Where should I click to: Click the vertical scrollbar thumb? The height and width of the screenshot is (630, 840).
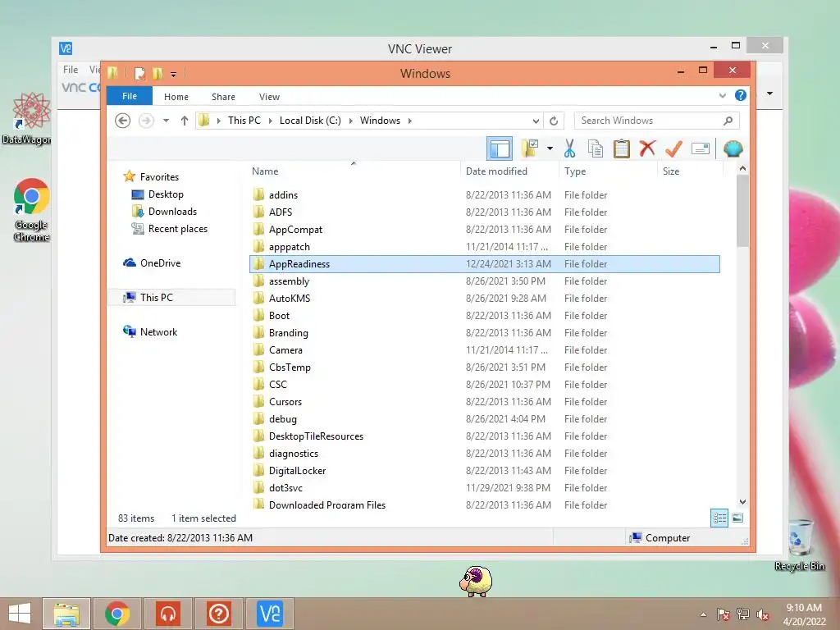[742, 211]
